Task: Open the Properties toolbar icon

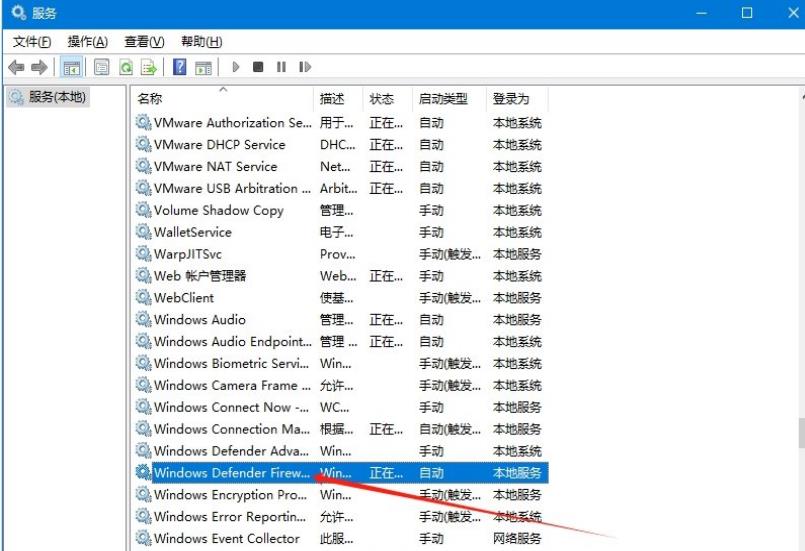Action: (x=102, y=67)
